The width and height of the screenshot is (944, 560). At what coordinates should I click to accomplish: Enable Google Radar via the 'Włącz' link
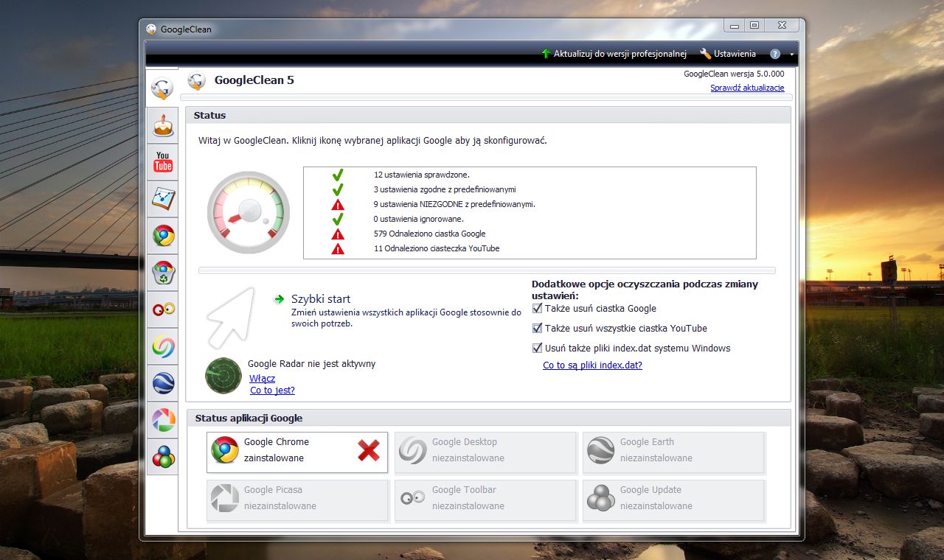[x=263, y=378]
